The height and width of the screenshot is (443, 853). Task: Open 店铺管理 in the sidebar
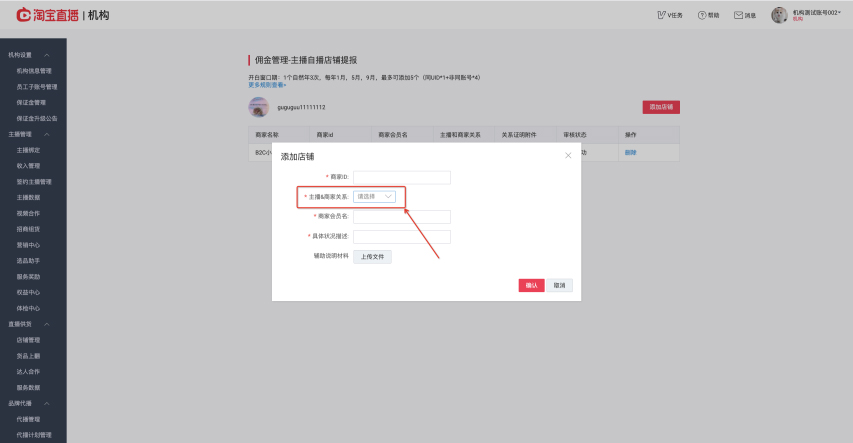pyautogui.click(x=28, y=340)
